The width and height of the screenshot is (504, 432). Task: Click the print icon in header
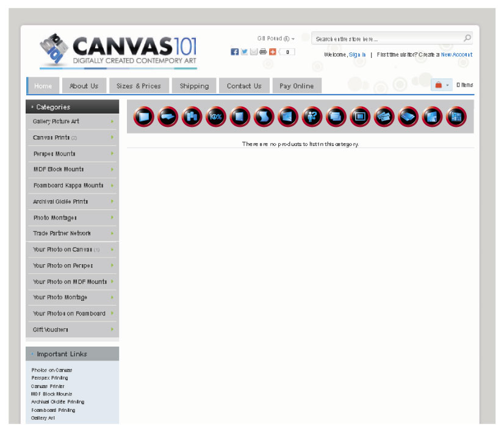pyautogui.click(x=263, y=52)
